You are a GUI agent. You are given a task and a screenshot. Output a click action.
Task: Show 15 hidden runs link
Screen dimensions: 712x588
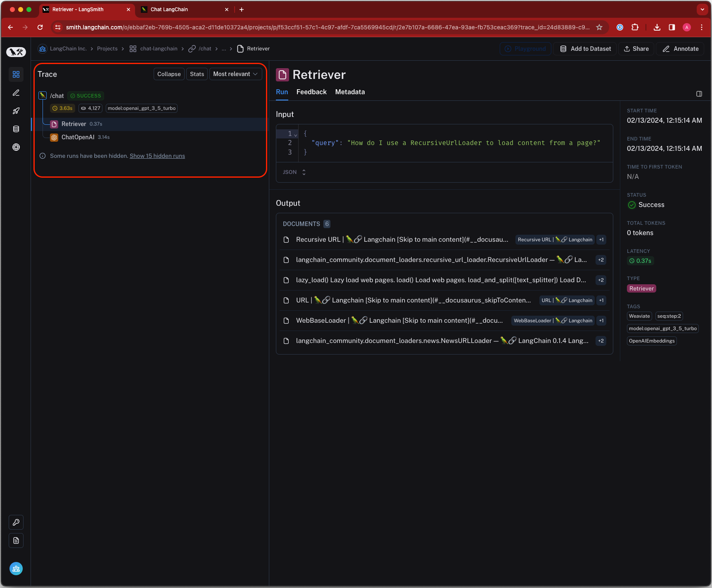[157, 156]
